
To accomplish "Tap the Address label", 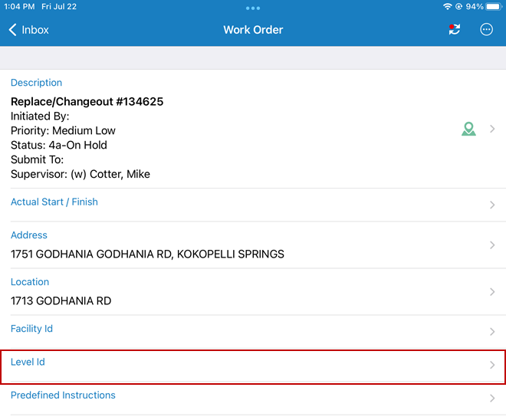I will point(29,235).
